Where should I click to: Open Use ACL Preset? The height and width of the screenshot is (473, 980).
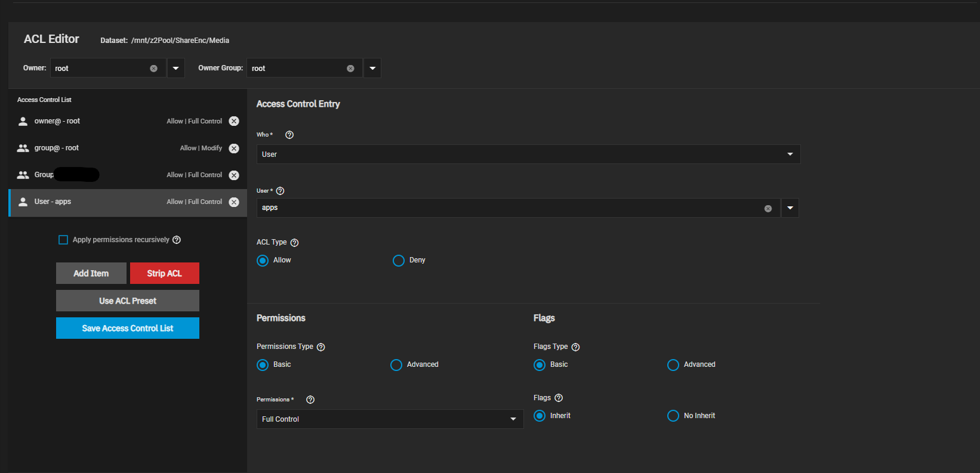pos(128,301)
